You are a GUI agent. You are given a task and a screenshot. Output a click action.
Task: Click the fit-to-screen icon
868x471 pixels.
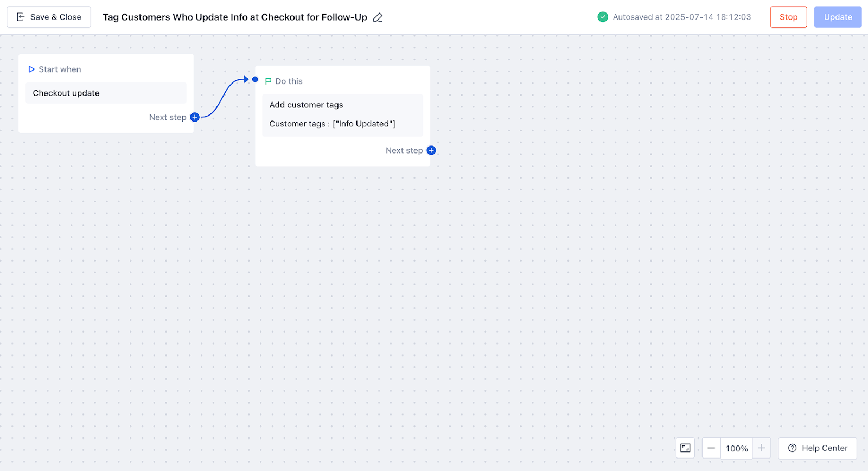tap(685, 448)
